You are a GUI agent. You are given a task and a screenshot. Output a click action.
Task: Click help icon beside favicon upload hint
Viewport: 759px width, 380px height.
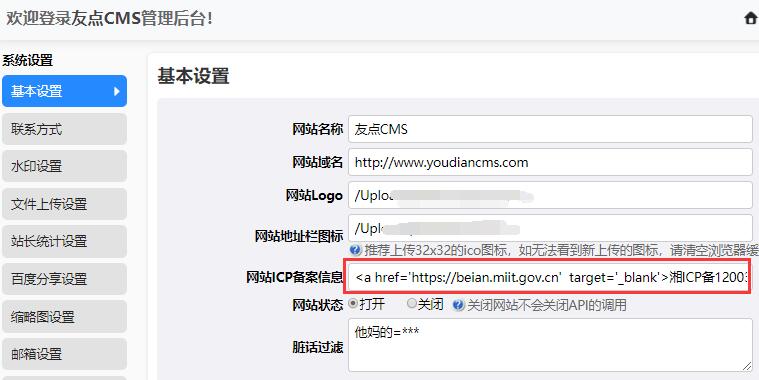[x=355, y=250]
